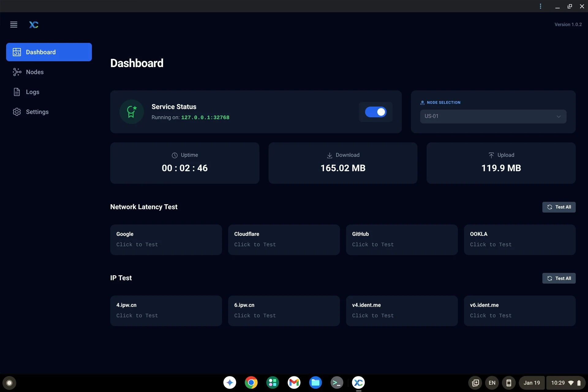Expand the node list chevron
The image size is (588, 392).
(559, 116)
